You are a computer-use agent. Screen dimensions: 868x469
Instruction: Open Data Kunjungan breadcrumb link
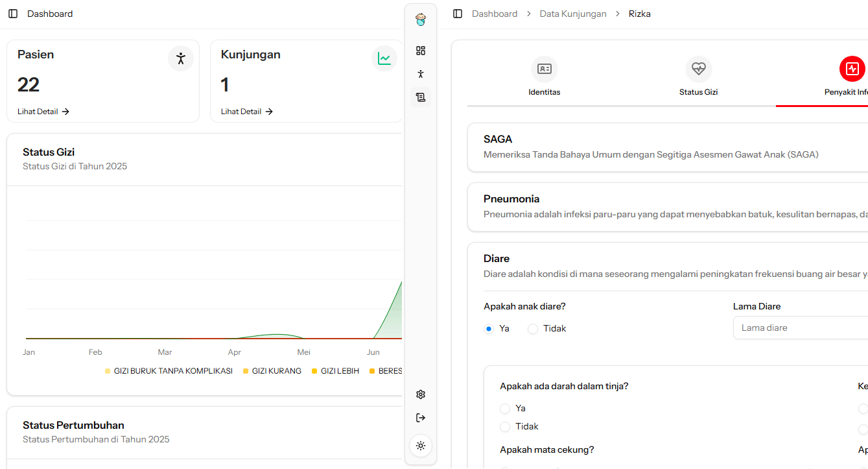coord(573,14)
